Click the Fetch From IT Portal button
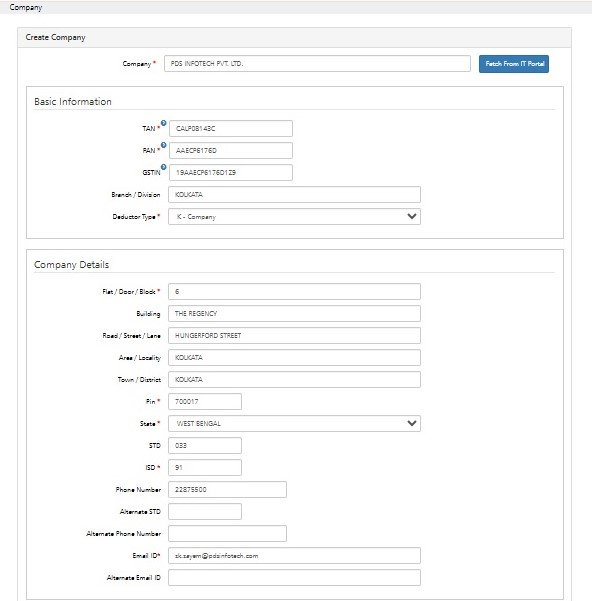 click(x=514, y=64)
